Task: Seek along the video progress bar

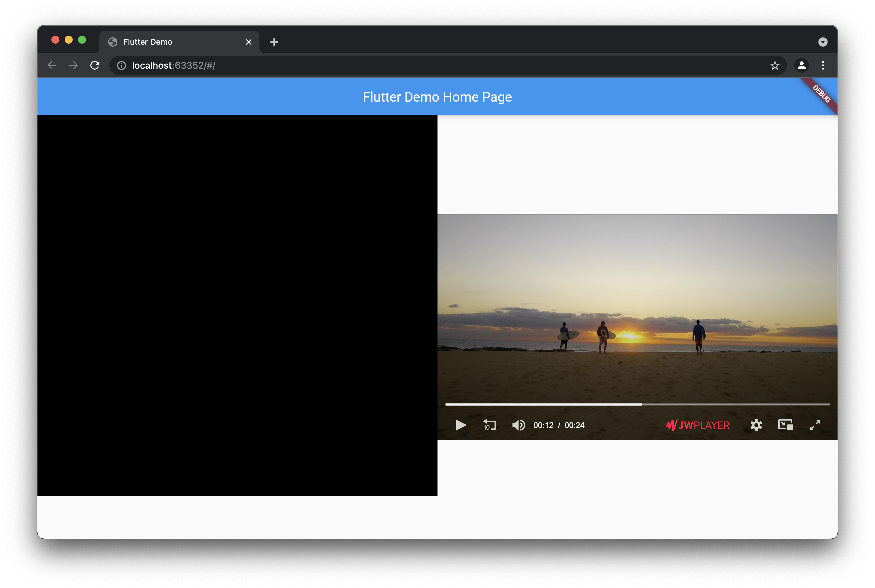Action: click(x=638, y=404)
